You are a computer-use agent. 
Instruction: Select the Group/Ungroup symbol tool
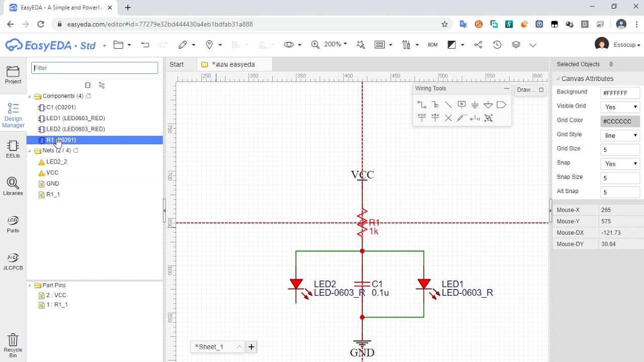pos(488,118)
